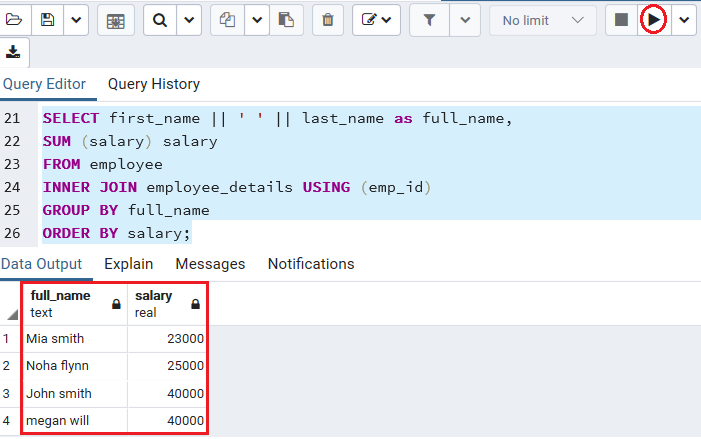Click line number 26 in the gutter

(13, 233)
